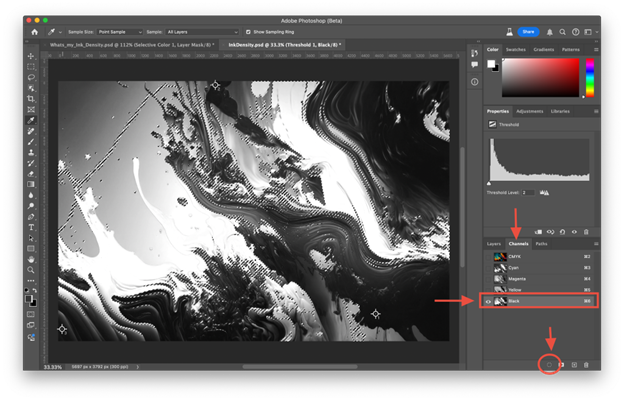Switch to the Swatches tab

click(515, 49)
